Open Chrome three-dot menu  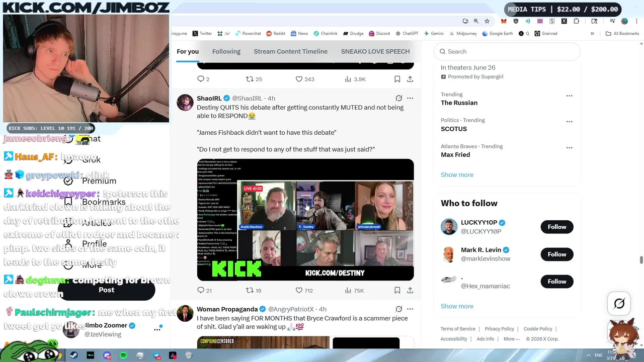point(636,21)
